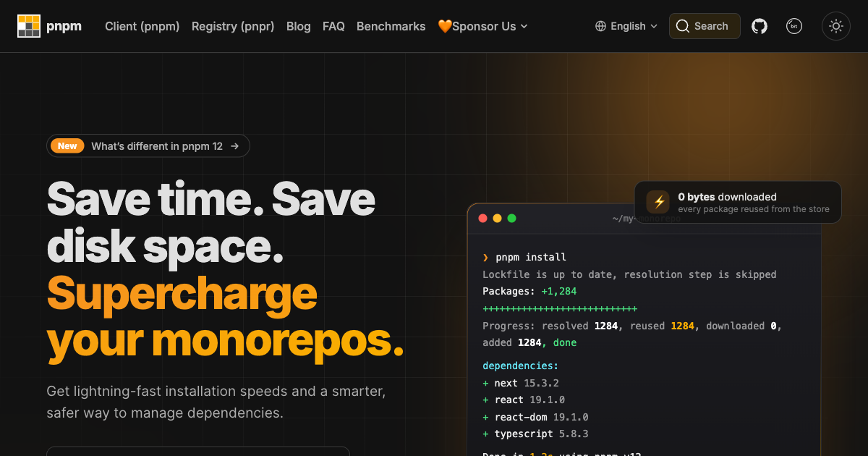Open the Bit icon link in the navbar
The image size is (868, 456).
[794, 26]
